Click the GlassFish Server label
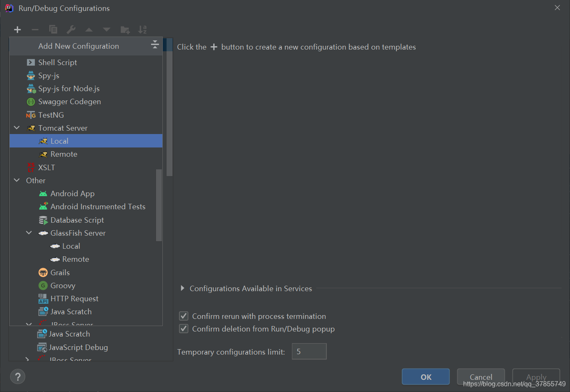Image resolution: width=570 pixels, height=392 pixels. [x=78, y=233]
